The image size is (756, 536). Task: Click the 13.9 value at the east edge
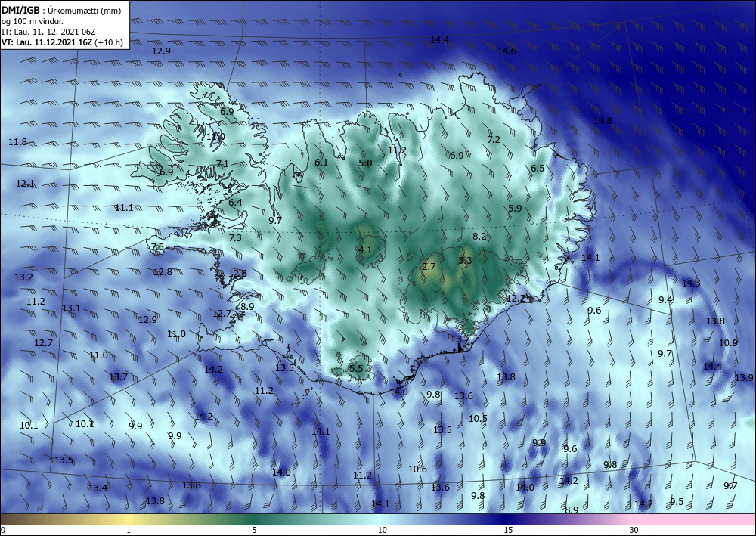point(745,377)
